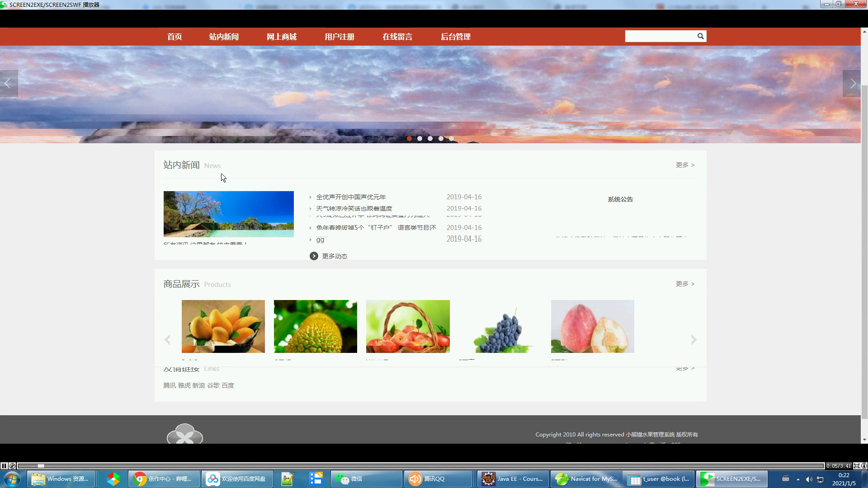This screenshot has height=488, width=868.
Task: Click the 更多动态 link text
Action: (335, 256)
